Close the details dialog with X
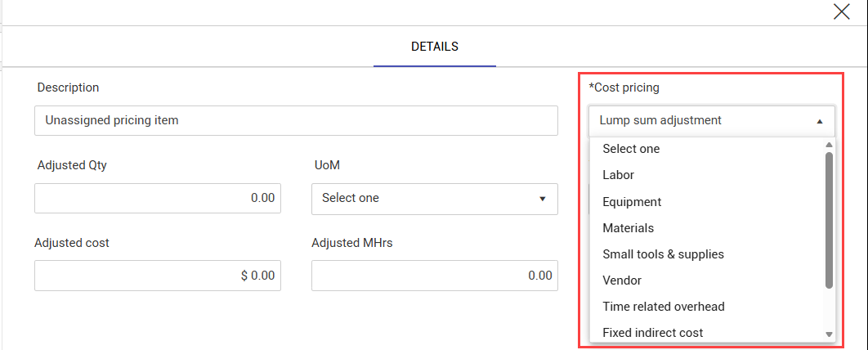Viewport: 868px width, 350px height. tap(841, 11)
